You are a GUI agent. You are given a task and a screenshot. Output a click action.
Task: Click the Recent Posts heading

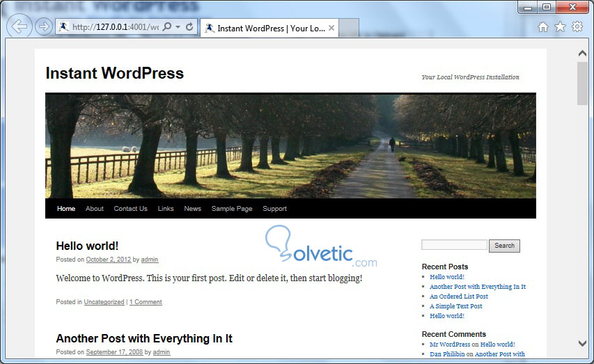[x=445, y=267]
